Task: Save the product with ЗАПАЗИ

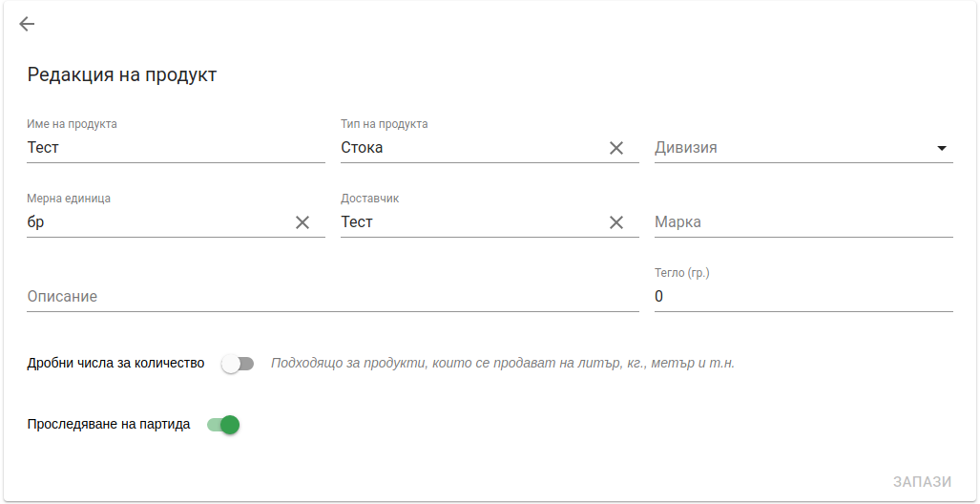Action: [x=922, y=482]
